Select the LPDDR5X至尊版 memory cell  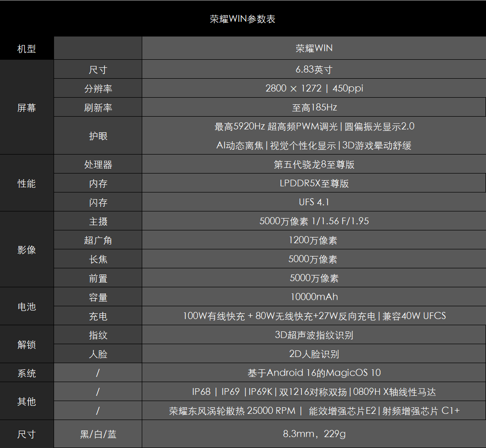314,183
